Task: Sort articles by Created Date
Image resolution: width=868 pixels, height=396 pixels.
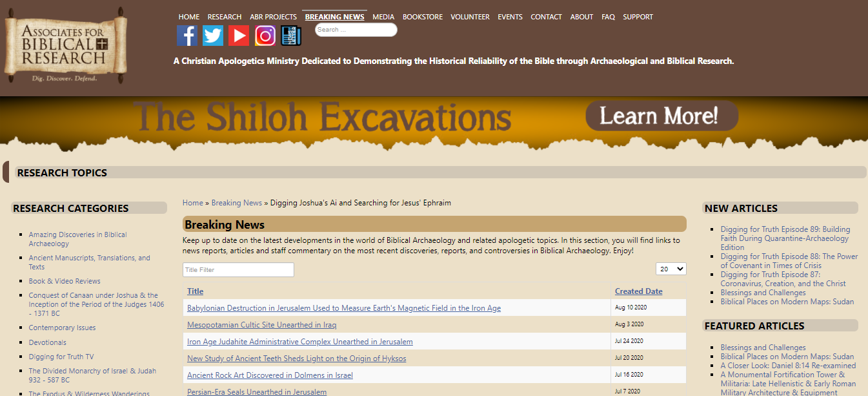Action: point(638,291)
